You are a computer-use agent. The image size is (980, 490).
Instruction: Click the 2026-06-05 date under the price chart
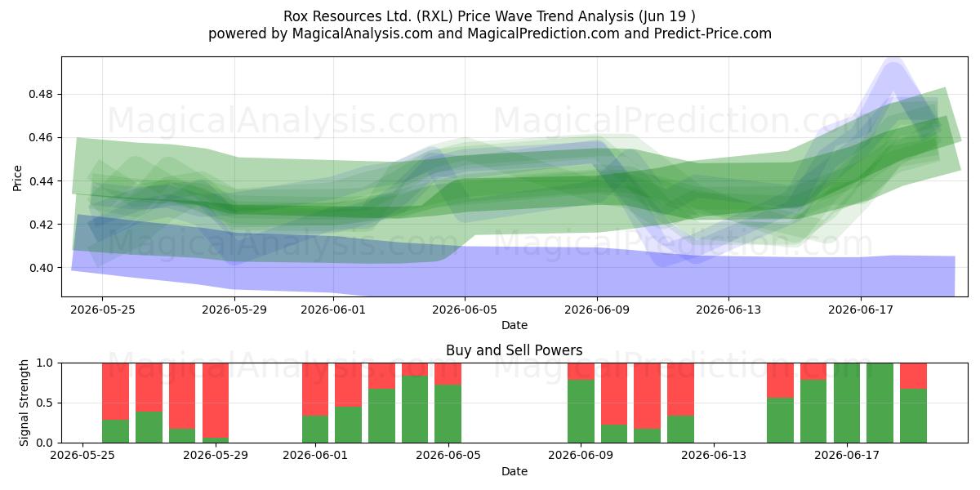tap(465, 310)
